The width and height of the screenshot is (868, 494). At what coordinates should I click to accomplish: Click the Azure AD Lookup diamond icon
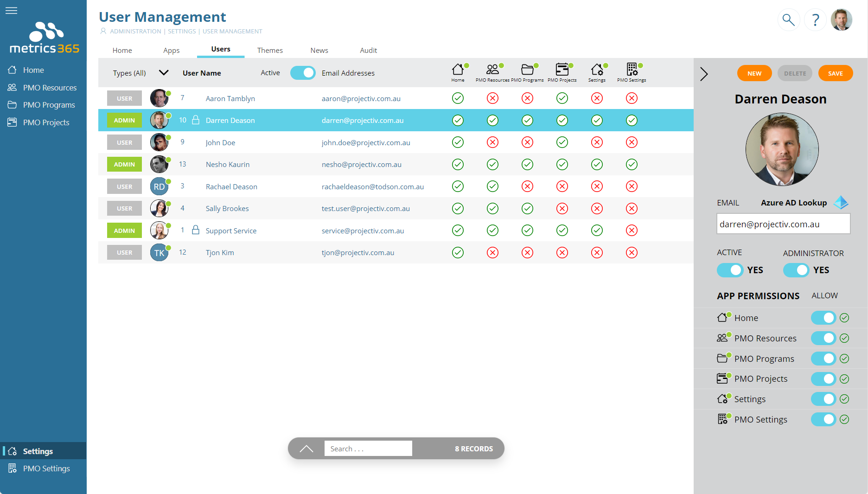coord(841,203)
